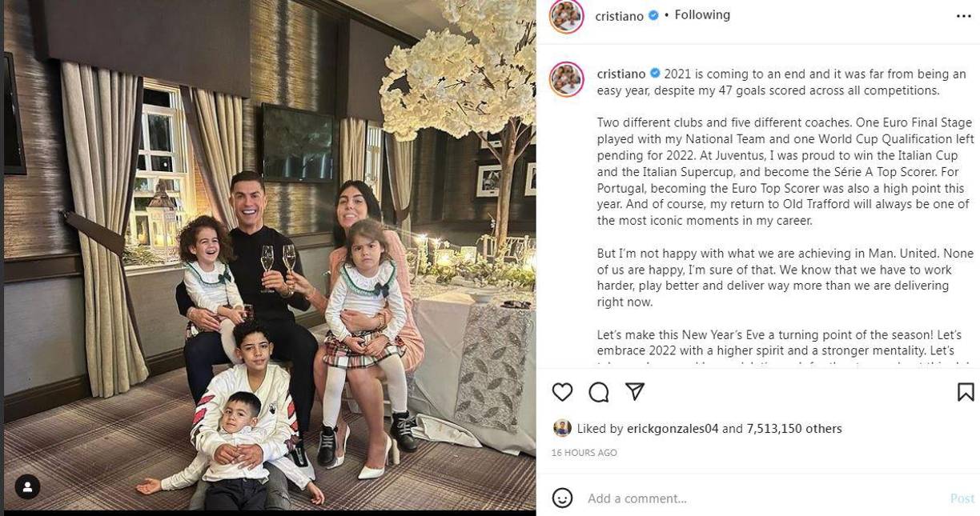Open cristiano avatar beside the caption
This screenshot has width=980, height=516.
click(x=566, y=79)
